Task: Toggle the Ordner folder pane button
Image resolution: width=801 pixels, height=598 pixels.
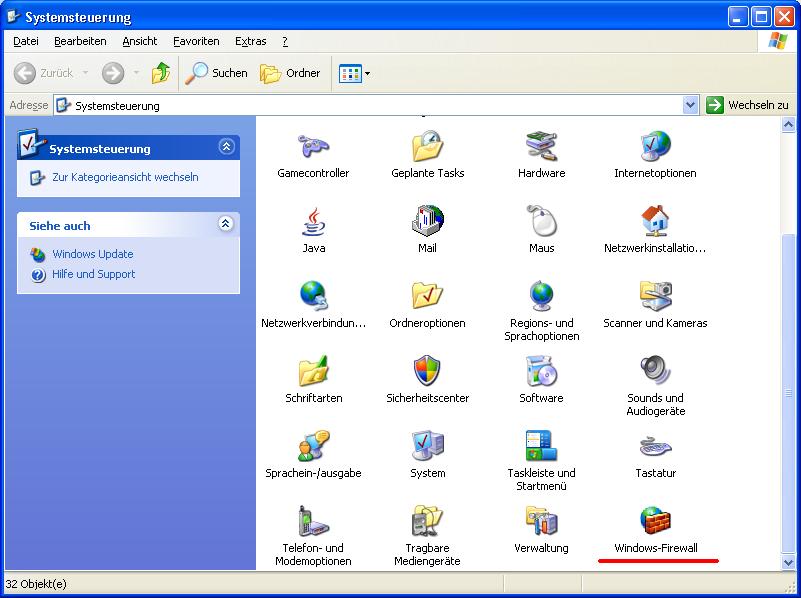Action: coord(290,73)
